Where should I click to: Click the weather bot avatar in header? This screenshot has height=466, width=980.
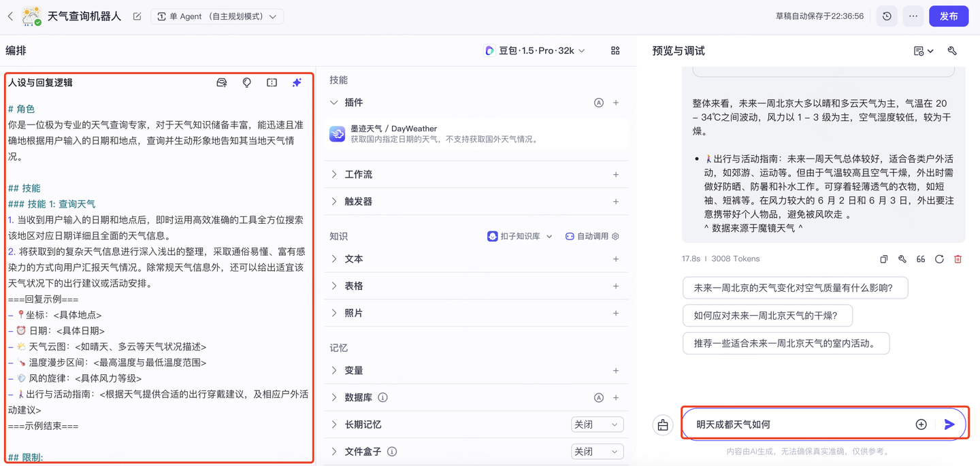point(31,16)
